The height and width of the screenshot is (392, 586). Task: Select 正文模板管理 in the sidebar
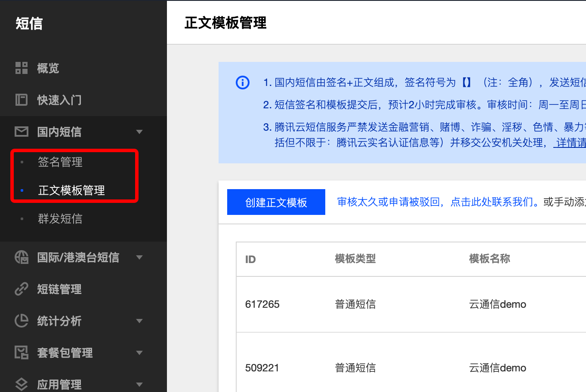71,190
